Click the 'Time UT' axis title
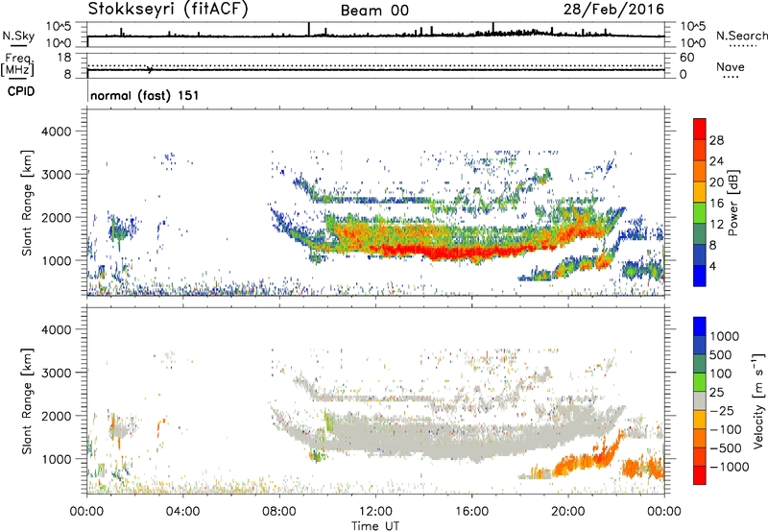Viewport: 768px width, 532px height. click(375, 526)
